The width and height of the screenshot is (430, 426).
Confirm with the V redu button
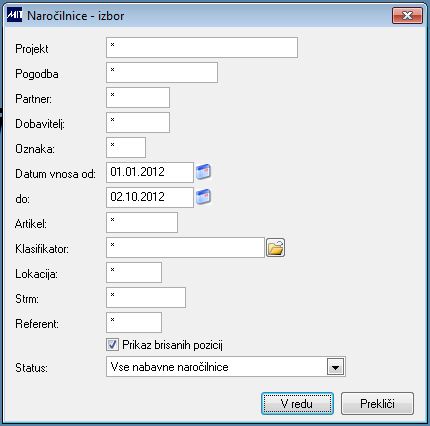tap(297, 404)
